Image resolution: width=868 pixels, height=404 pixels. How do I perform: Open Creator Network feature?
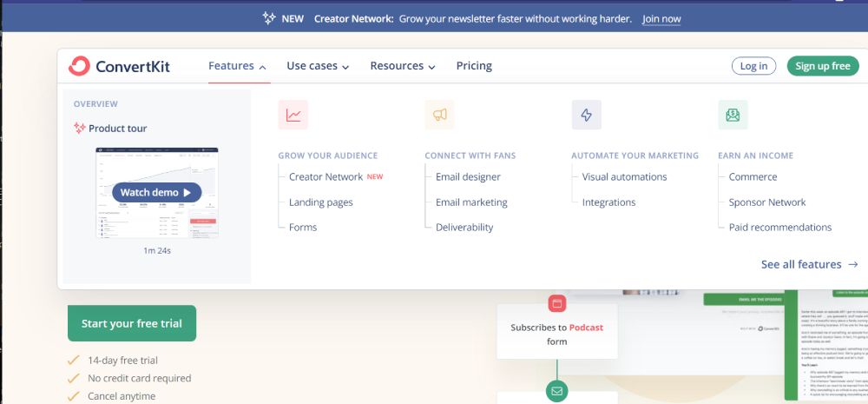click(326, 176)
